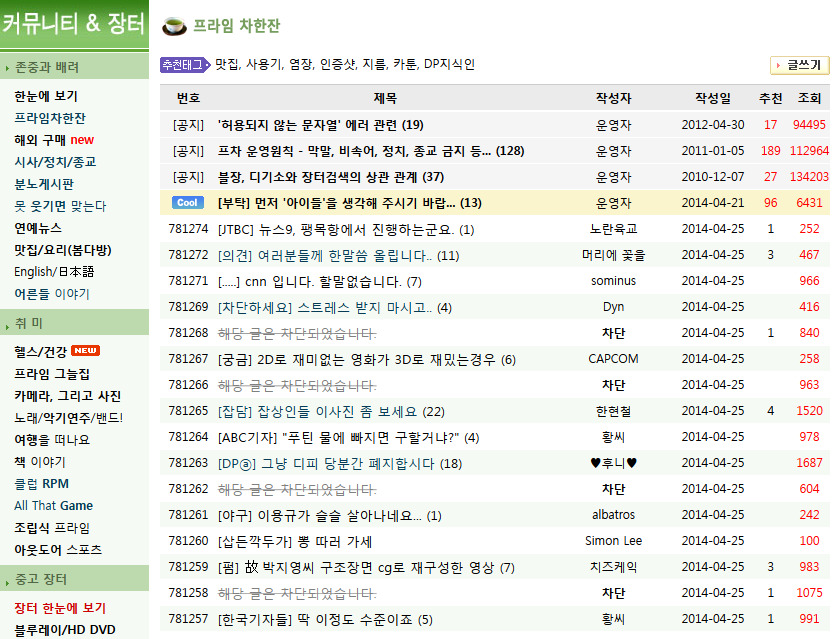Open 맛집/요리(봄다방) board

[63, 250]
